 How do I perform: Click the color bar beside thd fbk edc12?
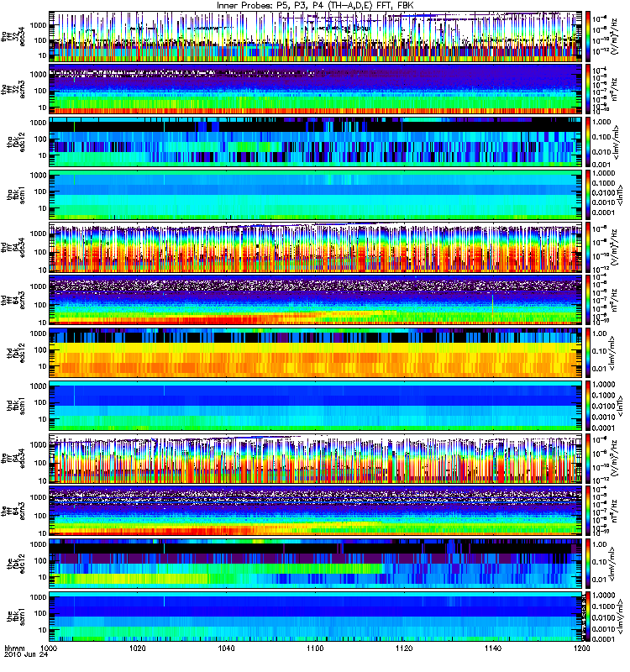point(588,353)
